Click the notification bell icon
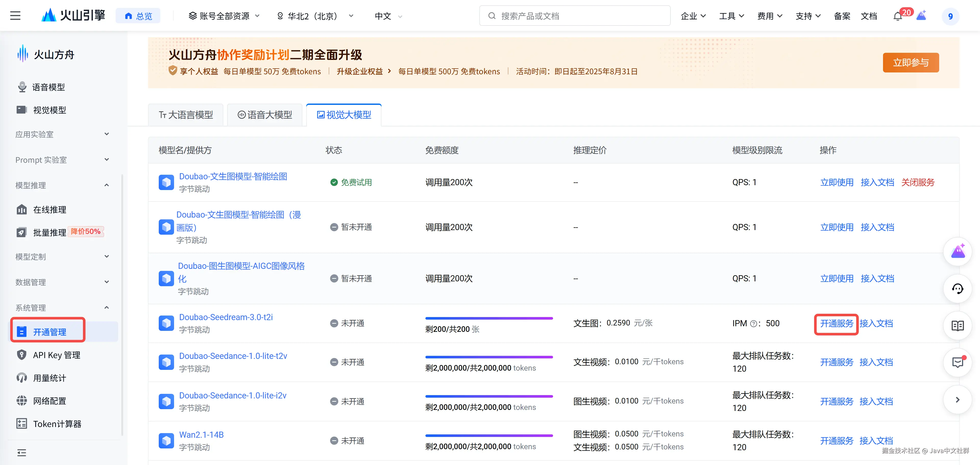The width and height of the screenshot is (980, 465). [898, 16]
